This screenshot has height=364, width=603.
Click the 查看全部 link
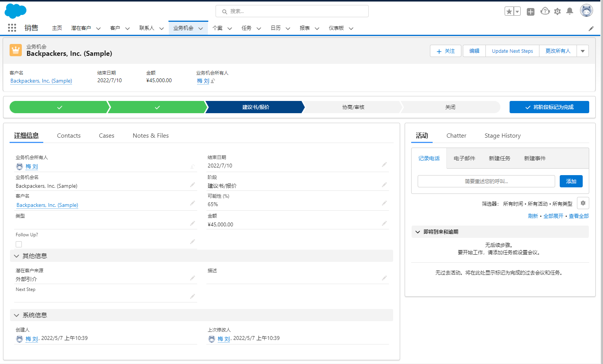[579, 216]
